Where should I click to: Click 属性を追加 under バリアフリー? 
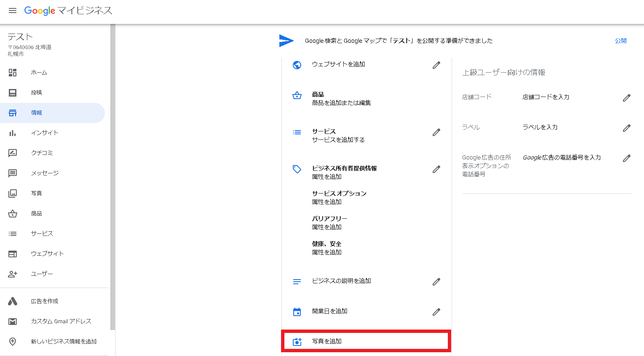pos(326,227)
